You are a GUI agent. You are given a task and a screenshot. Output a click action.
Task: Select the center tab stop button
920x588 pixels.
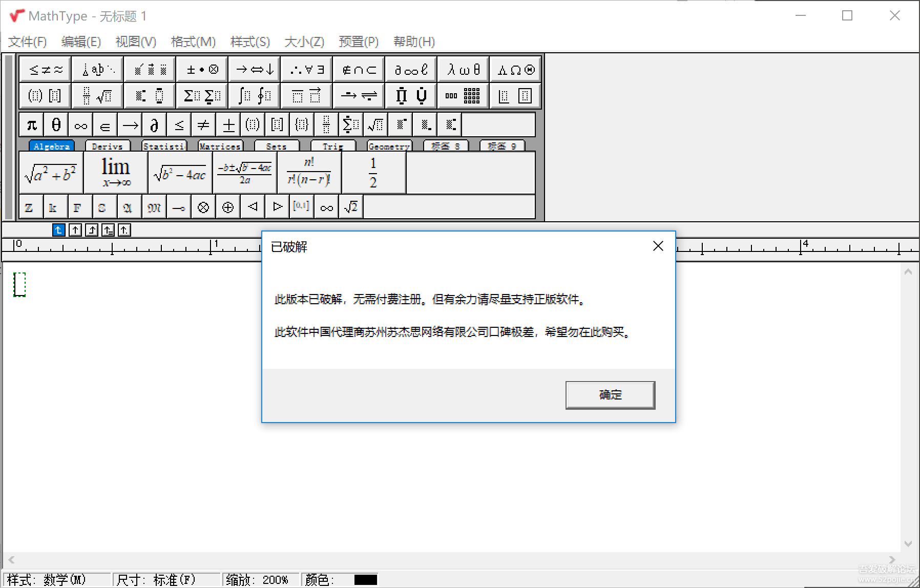coord(75,230)
